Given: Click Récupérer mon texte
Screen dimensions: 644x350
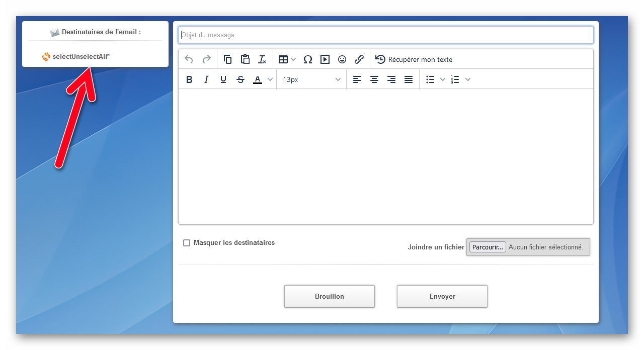Looking at the screenshot, I should click(x=414, y=59).
